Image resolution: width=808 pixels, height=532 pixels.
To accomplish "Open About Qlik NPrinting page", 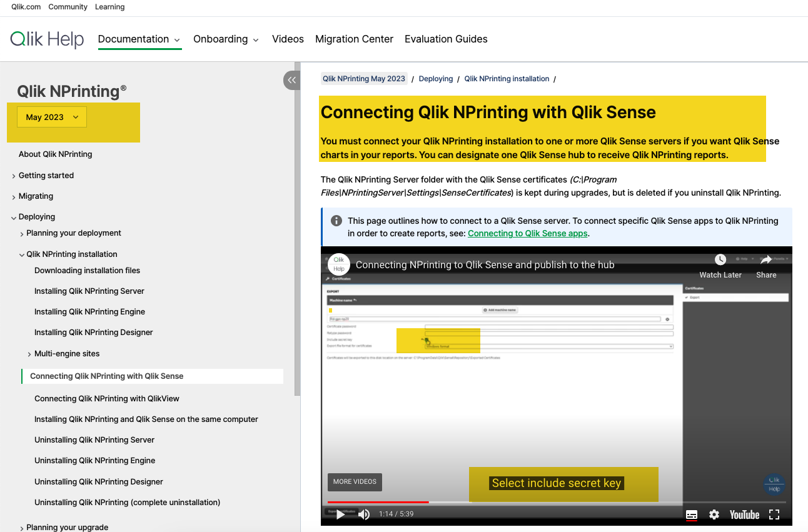I will [56, 154].
